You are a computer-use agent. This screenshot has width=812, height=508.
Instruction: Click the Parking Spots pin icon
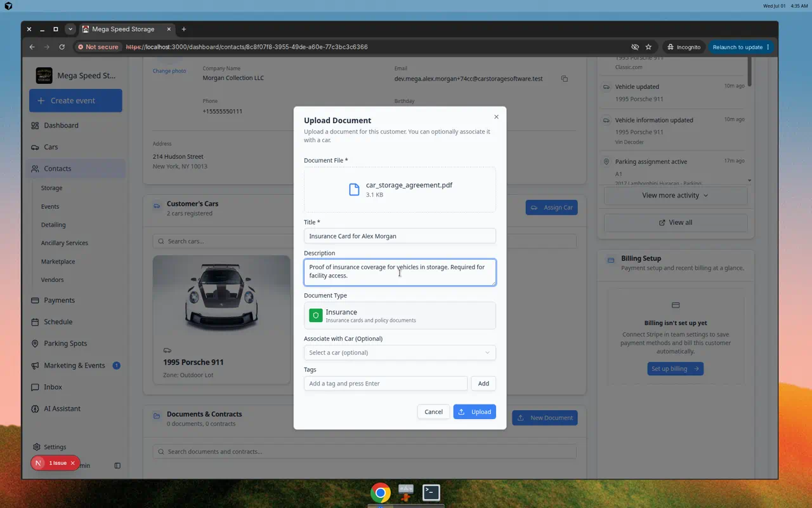click(x=35, y=343)
